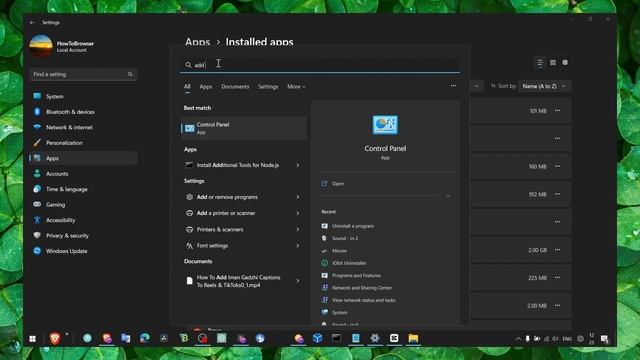
Task: Select Network & internet in Settings sidebar
Action: [x=83, y=127]
